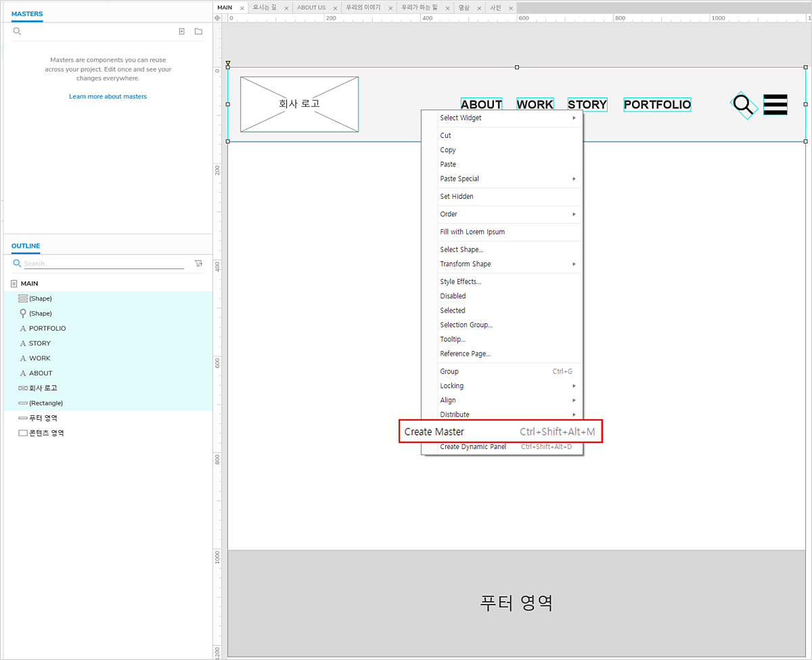
Task: Switch to the ABOUT US page tab
Action: pyautogui.click(x=311, y=7)
